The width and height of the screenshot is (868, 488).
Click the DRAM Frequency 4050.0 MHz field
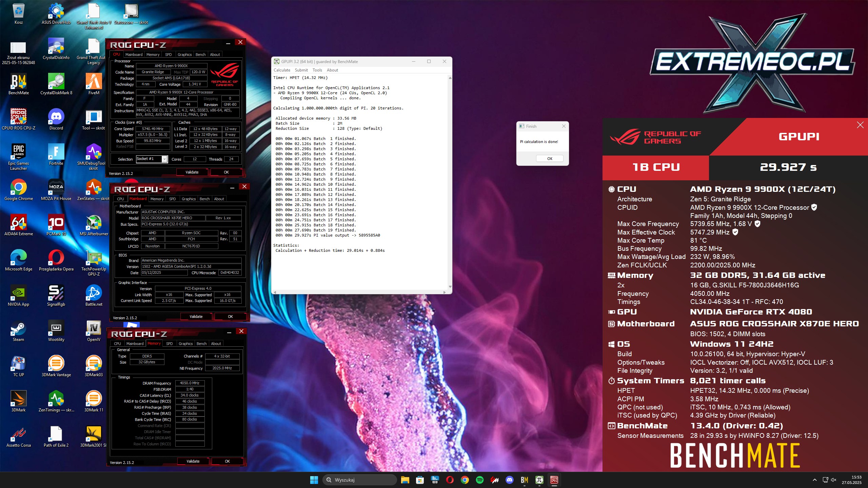click(190, 383)
